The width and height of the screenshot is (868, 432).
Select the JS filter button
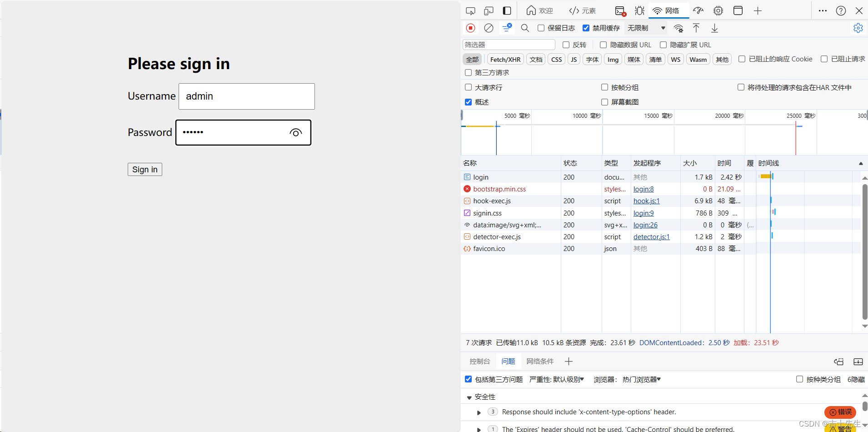[574, 60]
